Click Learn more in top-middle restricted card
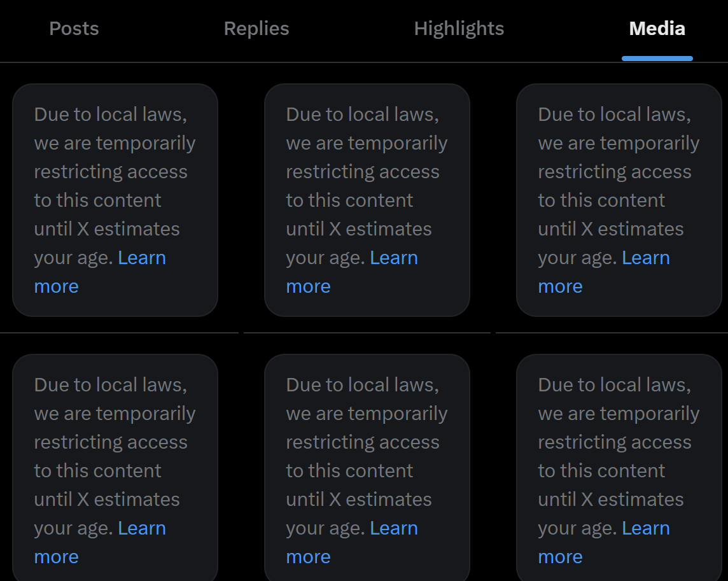This screenshot has height=581, width=728. tap(394, 258)
